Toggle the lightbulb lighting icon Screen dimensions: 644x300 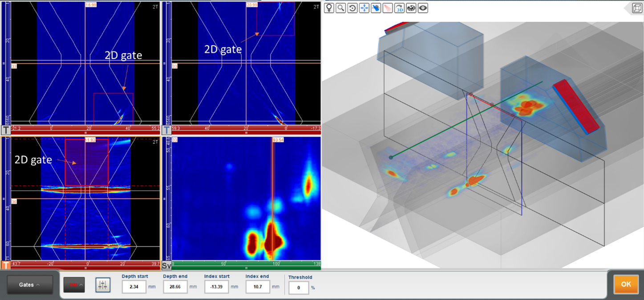tap(329, 8)
